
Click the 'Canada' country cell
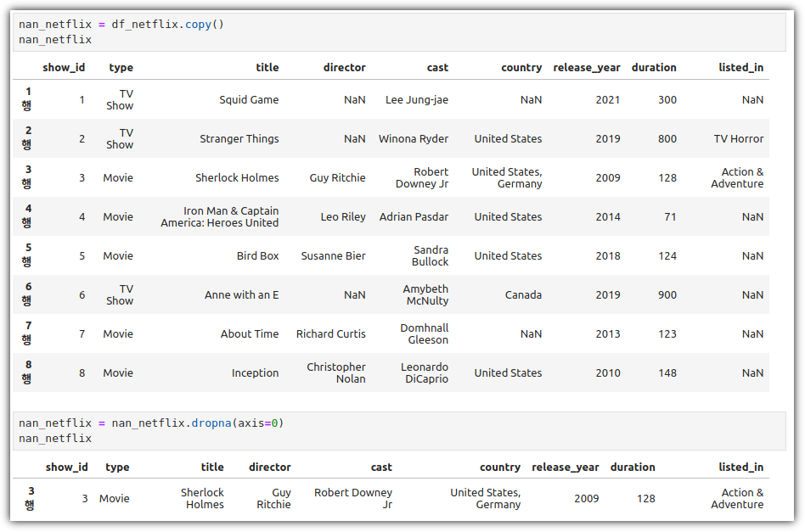(523, 294)
